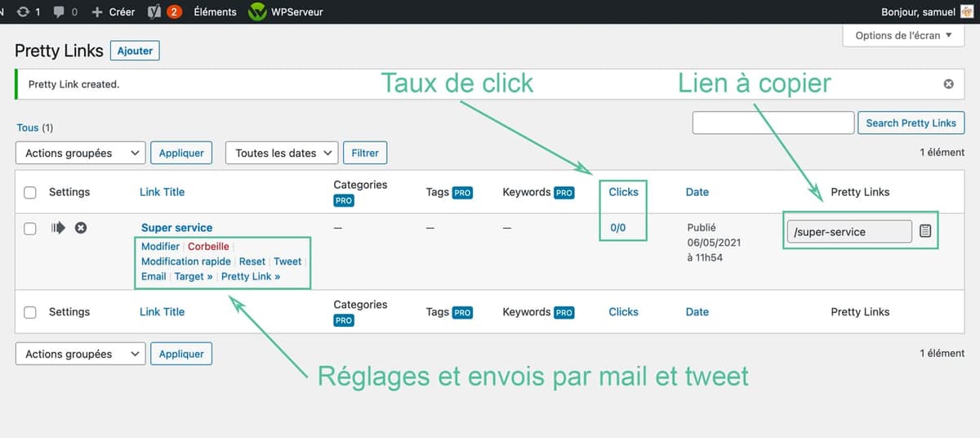Click PRO badge next to footer Tags
Screen dimensions: 980x438
point(462,312)
